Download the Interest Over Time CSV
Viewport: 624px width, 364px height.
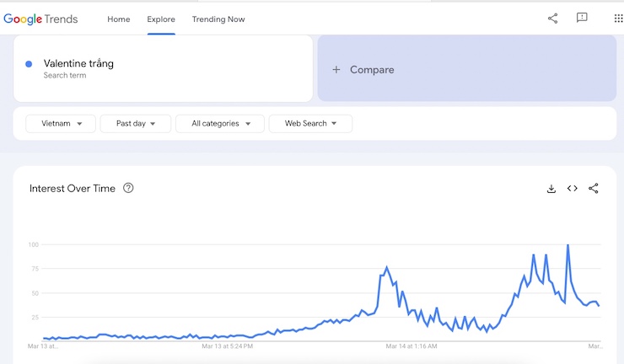[551, 189]
